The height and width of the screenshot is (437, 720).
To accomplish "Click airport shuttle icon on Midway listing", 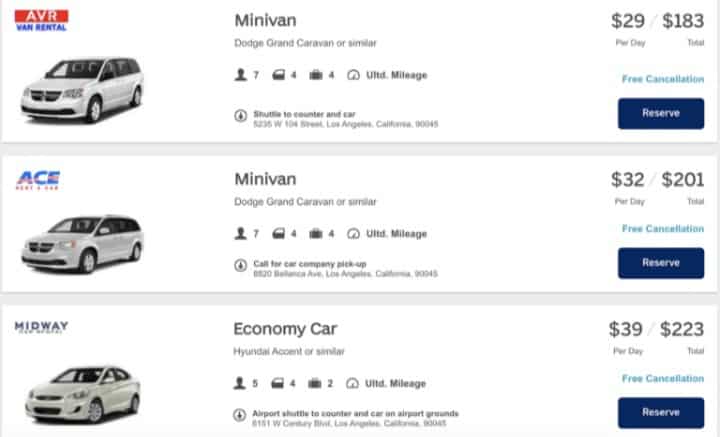I will coord(239,415).
